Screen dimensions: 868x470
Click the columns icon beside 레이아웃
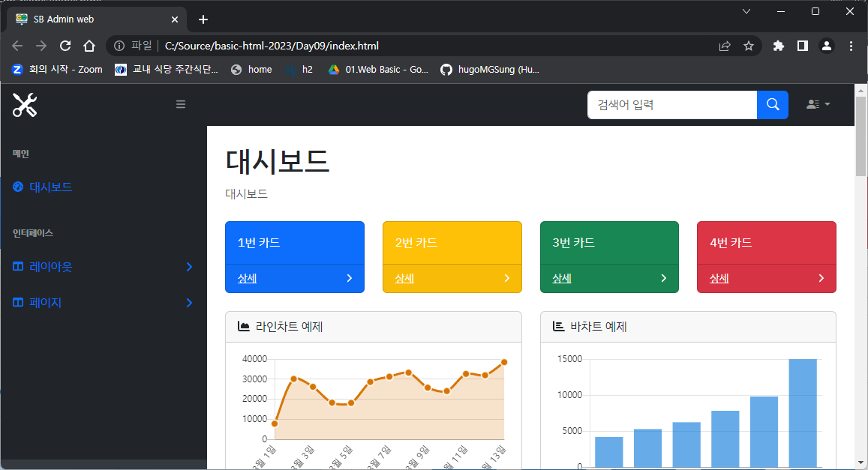click(x=18, y=267)
